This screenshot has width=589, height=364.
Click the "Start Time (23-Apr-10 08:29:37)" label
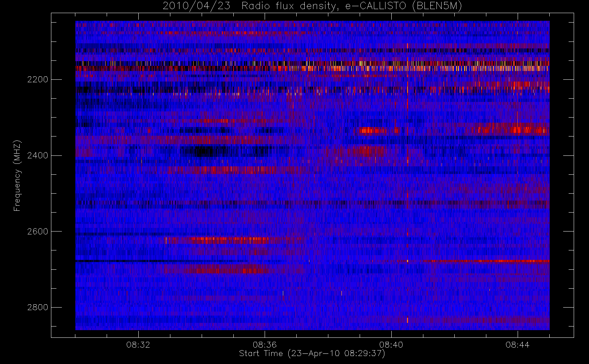pos(312,353)
